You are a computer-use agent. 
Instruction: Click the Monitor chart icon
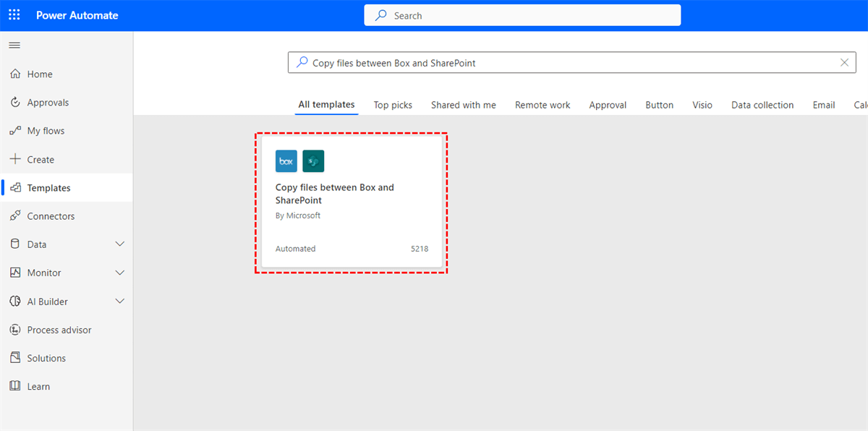(15, 273)
